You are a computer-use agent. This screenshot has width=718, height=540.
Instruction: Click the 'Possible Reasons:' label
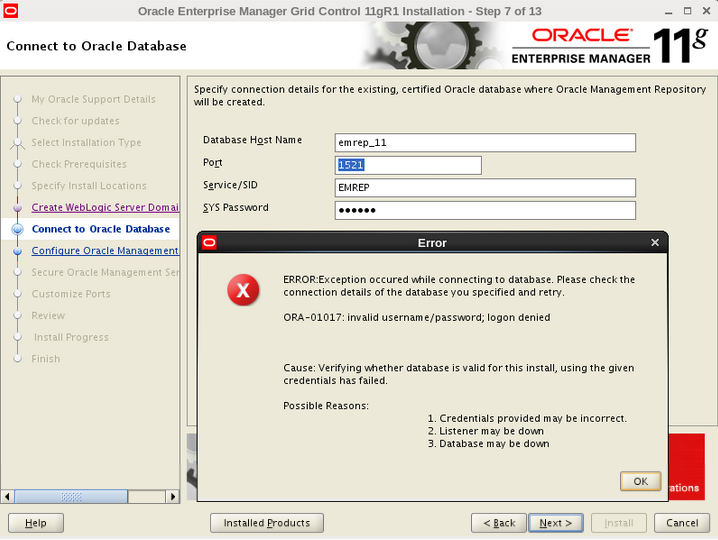tap(326, 406)
